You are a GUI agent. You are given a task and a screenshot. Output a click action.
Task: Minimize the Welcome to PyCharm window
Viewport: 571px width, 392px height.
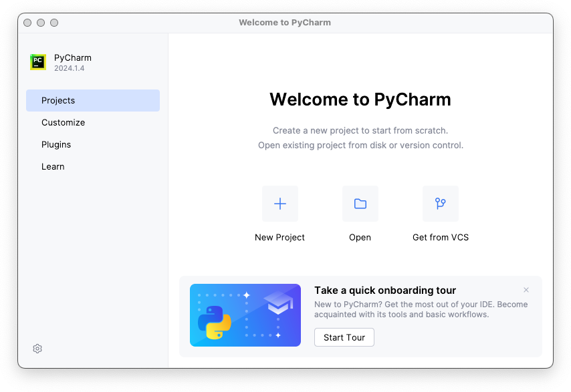[41, 23]
